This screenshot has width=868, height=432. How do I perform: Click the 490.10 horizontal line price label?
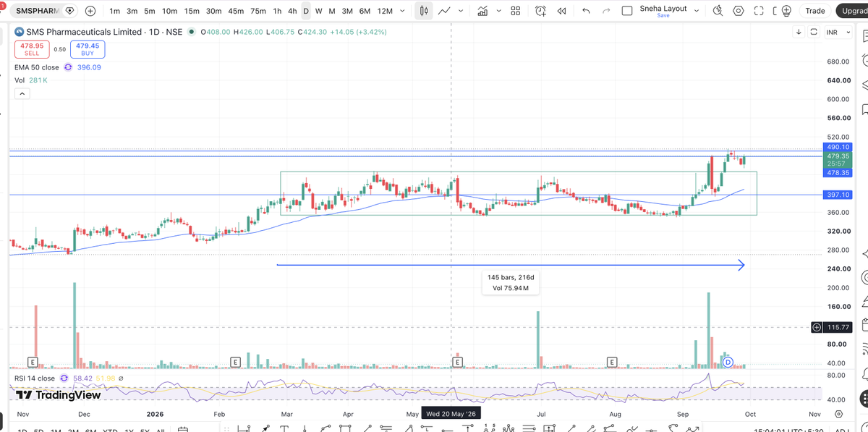(838, 147)
